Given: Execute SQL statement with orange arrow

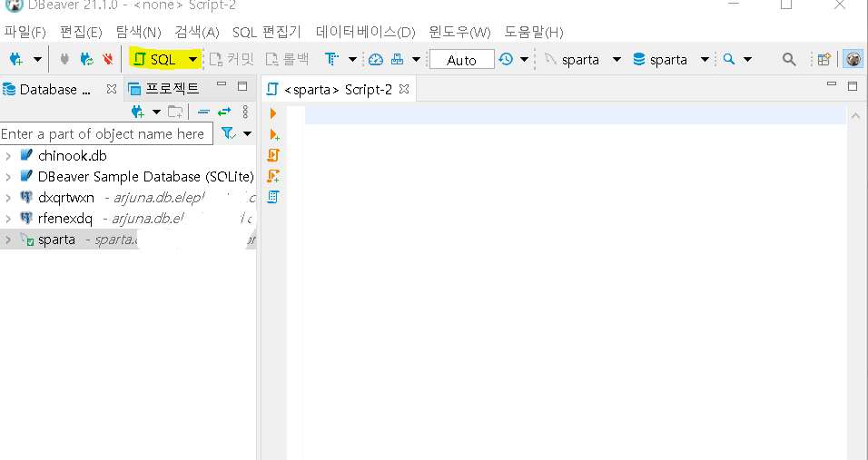Looking at the screenshot, I should point(273,113).
